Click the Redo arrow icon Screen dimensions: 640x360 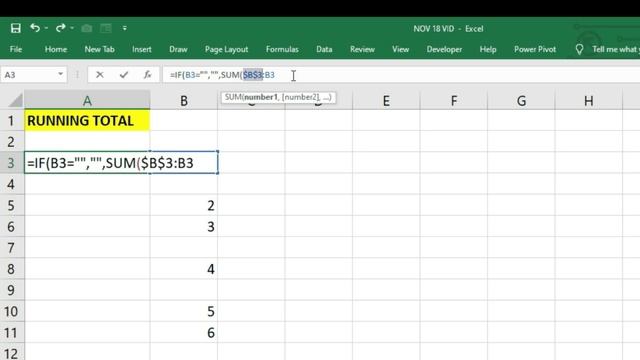tap(60, 28)
